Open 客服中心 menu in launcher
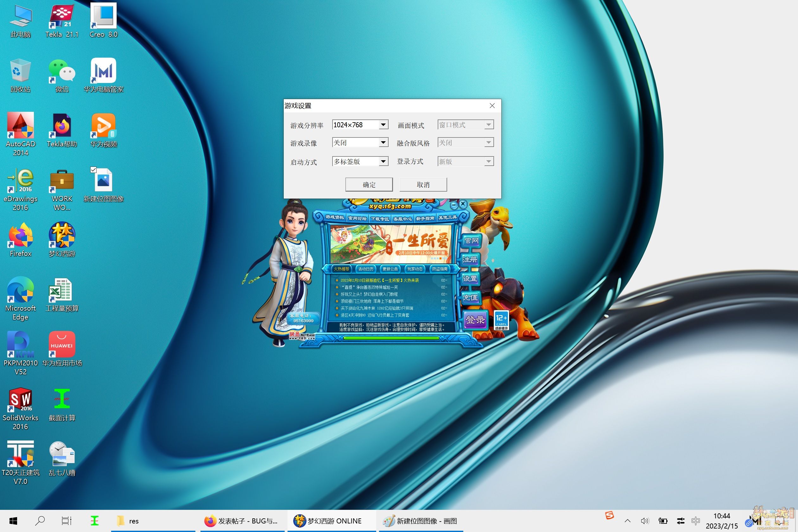This screenshot has width=798, height=532. 402,219
